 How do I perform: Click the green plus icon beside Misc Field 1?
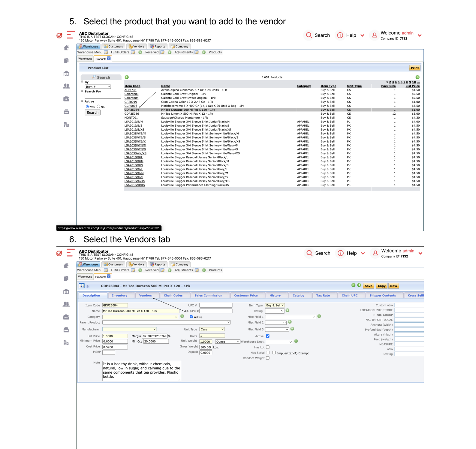pyautogui.click(x=319, y=316)
